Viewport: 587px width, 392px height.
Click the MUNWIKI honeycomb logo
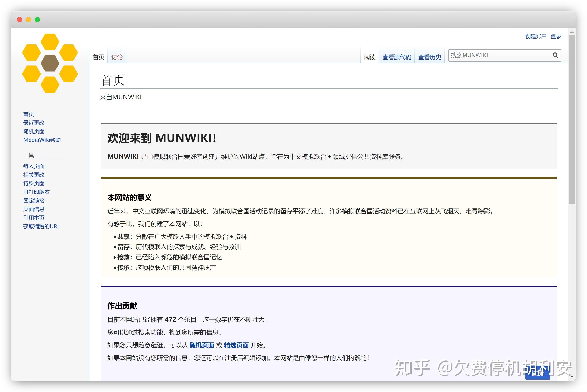coord(50,63)
